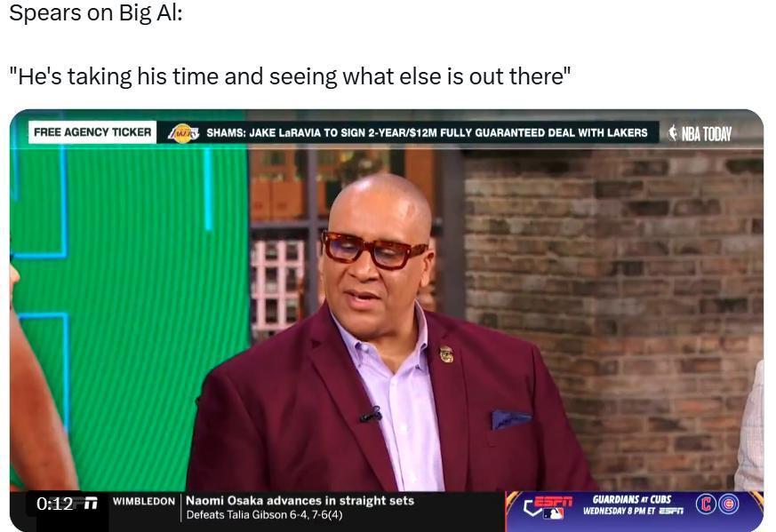Click the NBA Today logo
The image size is (776, 532).
(700, 133)
